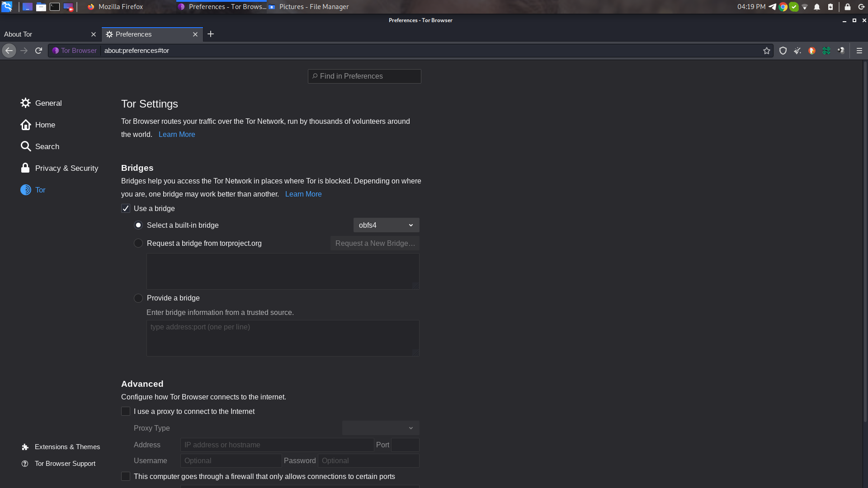
Task: Click the Request a New Bridge button
Action: click(375, 243)
